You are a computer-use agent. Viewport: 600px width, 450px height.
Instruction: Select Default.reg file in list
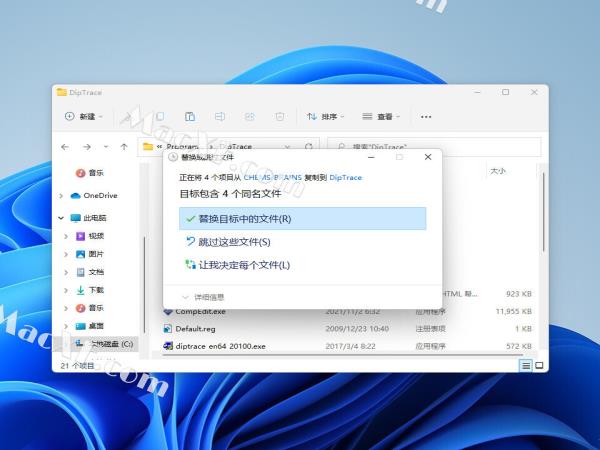point(195,329)
